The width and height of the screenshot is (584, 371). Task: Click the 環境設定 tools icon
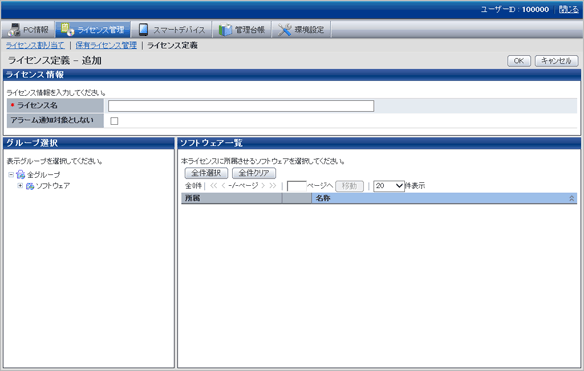coord(285,30)
